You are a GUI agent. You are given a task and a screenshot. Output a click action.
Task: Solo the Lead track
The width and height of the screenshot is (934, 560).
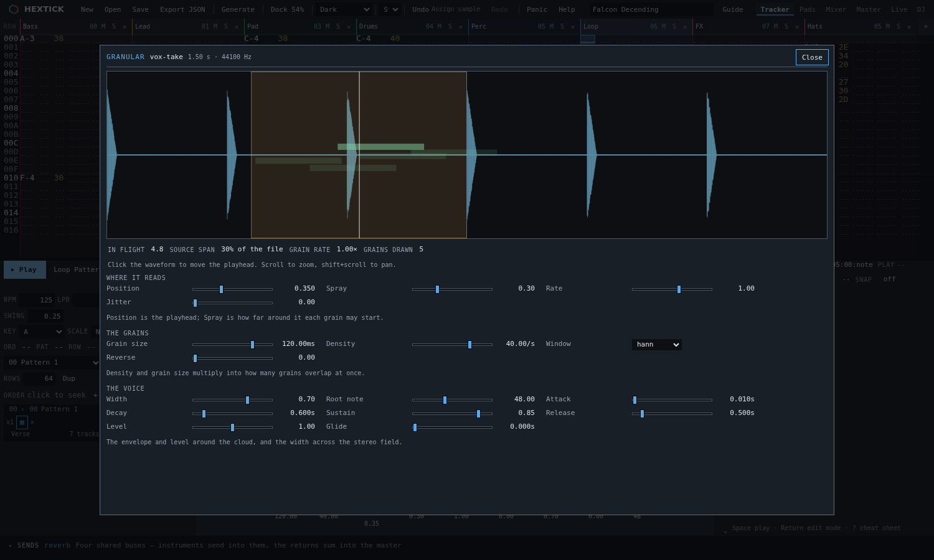(226, 27)
